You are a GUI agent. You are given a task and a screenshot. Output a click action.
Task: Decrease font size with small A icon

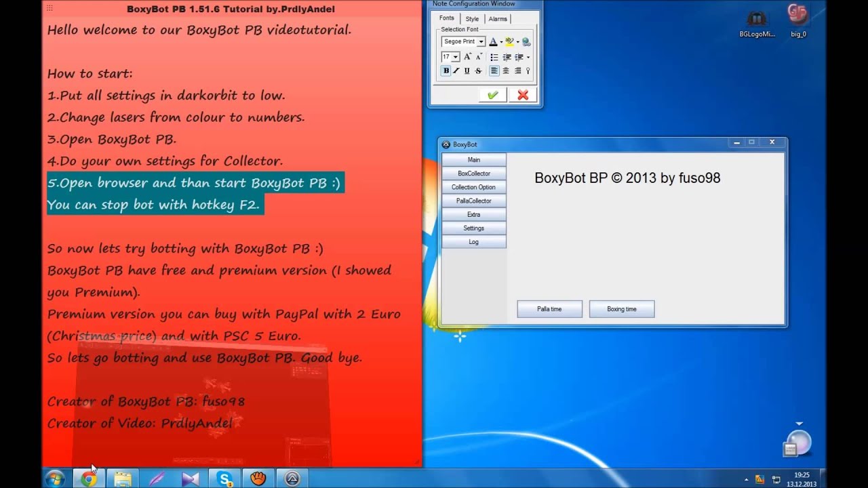(x=479, y=57)
